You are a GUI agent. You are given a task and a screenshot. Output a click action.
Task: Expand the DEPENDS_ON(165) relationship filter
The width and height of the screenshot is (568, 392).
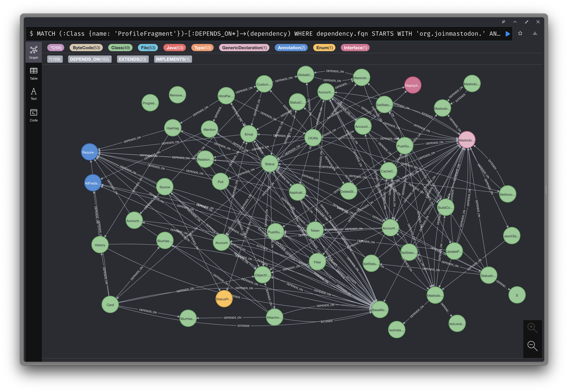(x=89, y=59)
